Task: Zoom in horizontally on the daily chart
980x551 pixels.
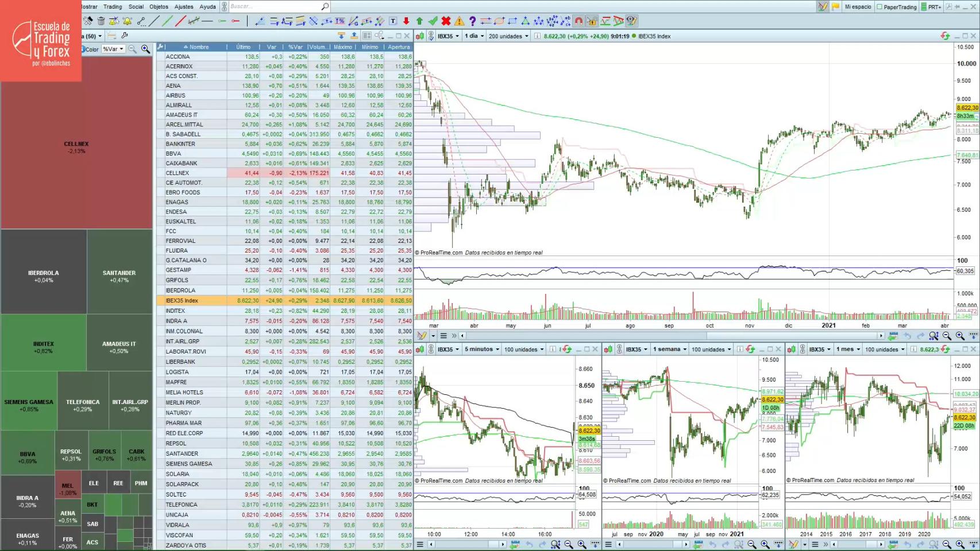Action: point(960,336)
